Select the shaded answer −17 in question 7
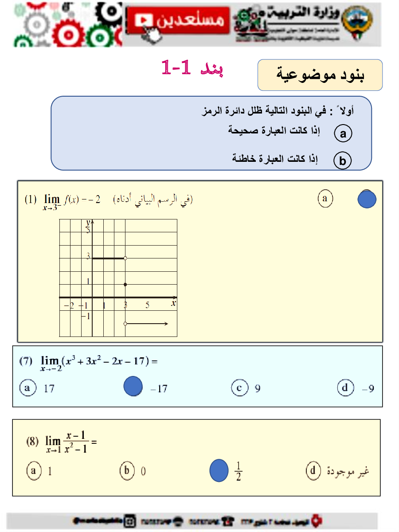 (x=133, y=387)
